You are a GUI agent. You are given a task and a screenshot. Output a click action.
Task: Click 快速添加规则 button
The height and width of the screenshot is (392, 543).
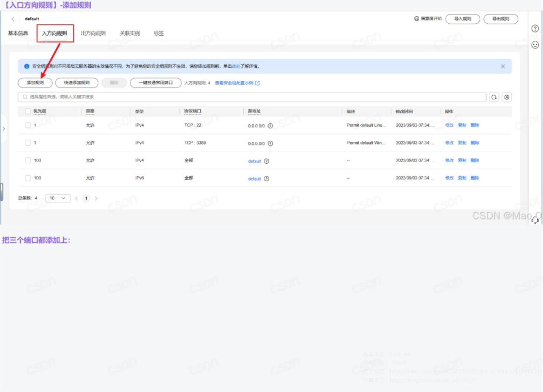(77, 83)
